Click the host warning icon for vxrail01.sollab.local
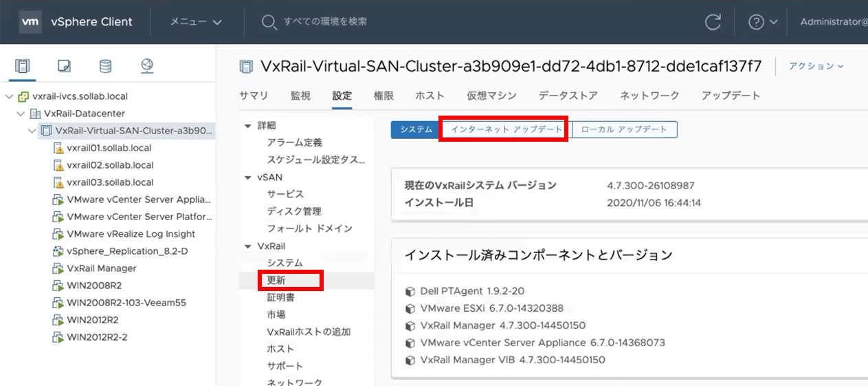The width and height of the screenshot is (868, 386). pyautogui.click(x=58, y=148)
